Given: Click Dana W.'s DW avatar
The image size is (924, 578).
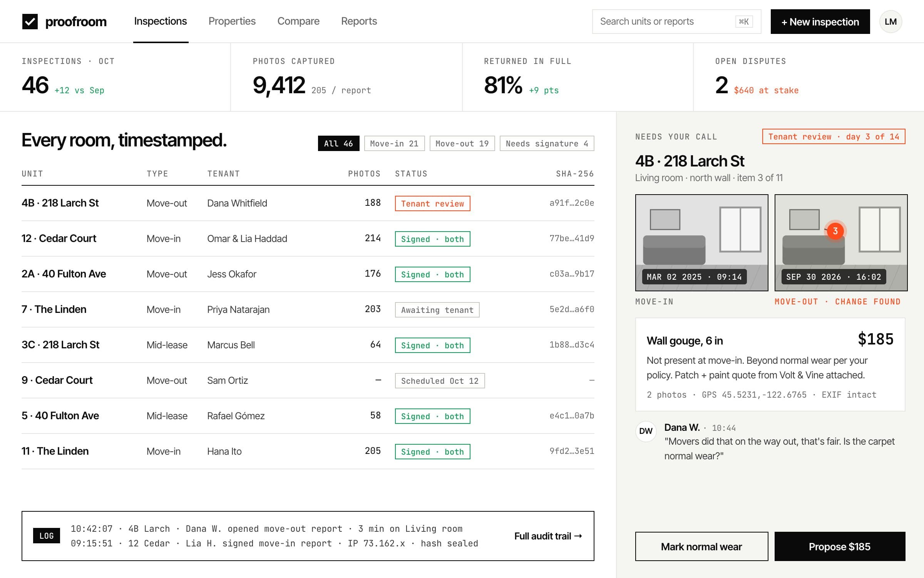Looking at the screenshot, I should click(x=646, y=431).
